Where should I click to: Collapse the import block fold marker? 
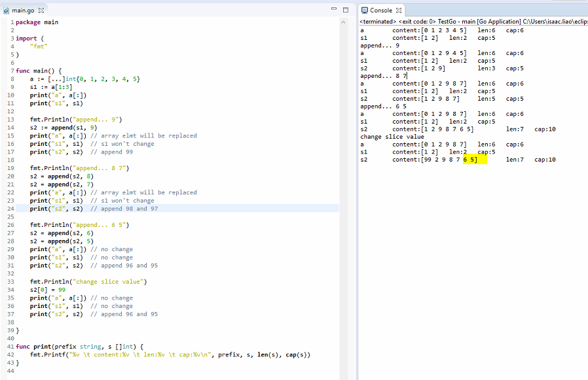(12, 39)
